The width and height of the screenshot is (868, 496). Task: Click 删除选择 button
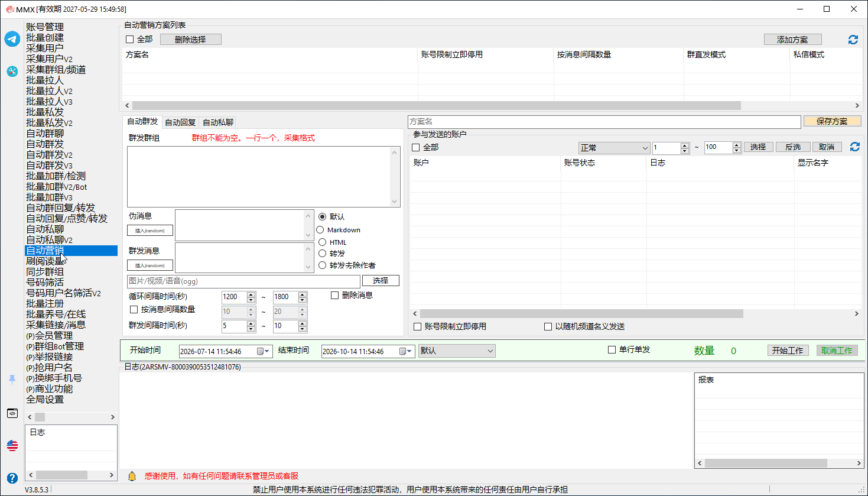click(x=191, y=40)
